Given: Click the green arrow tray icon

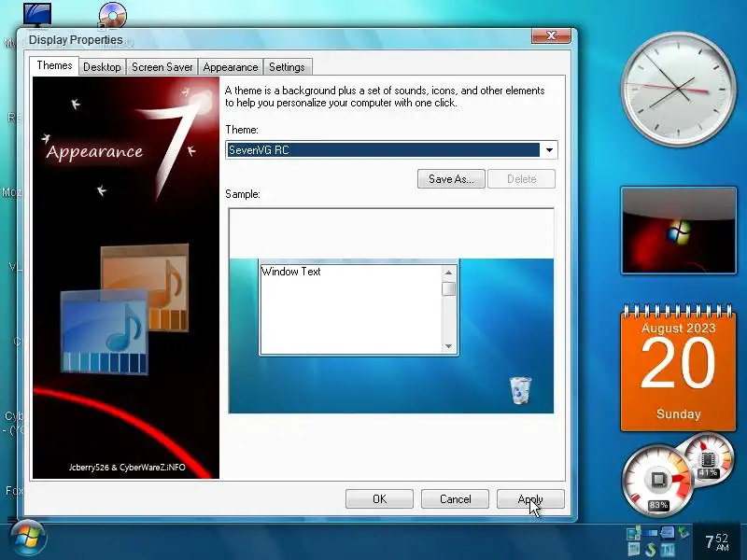Looking at the screenshot, I should coord(684,532).
